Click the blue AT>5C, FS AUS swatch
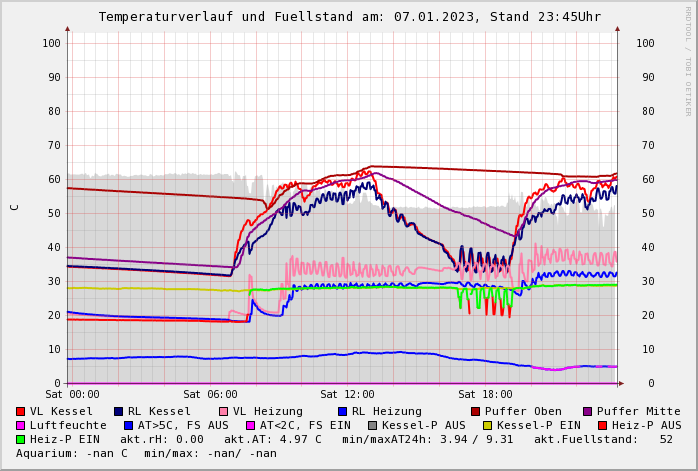The width and height of the screenshot is (698, 471). coord(129,425)
